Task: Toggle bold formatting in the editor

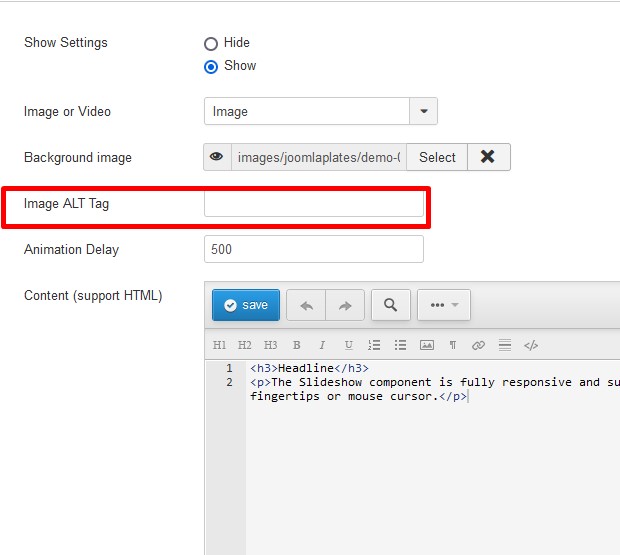Action: click(297, 345)
